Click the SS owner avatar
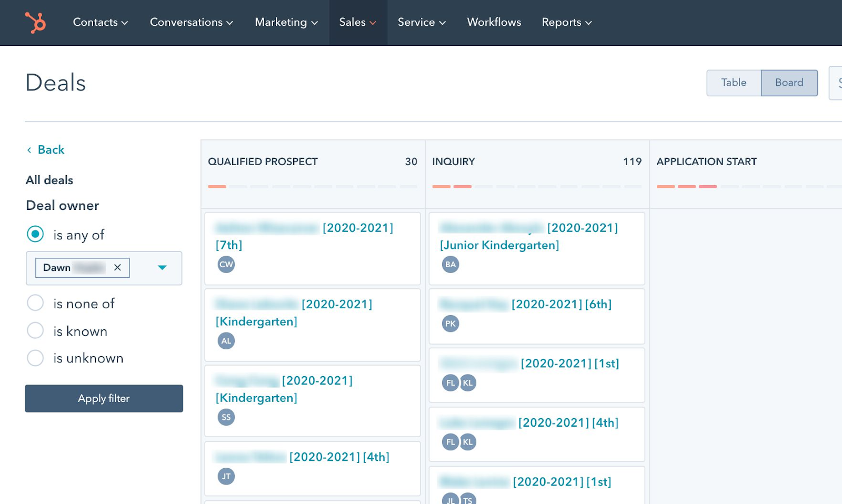 click(226, 417)
